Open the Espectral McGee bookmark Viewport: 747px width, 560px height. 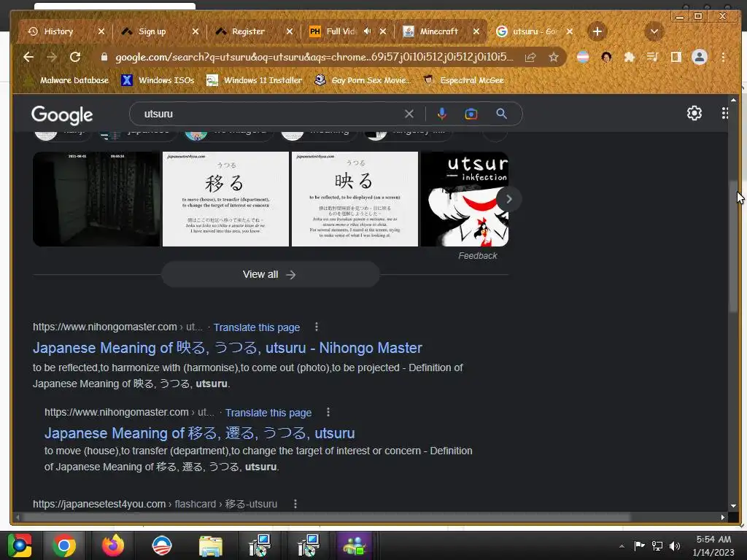coord(464,80)
